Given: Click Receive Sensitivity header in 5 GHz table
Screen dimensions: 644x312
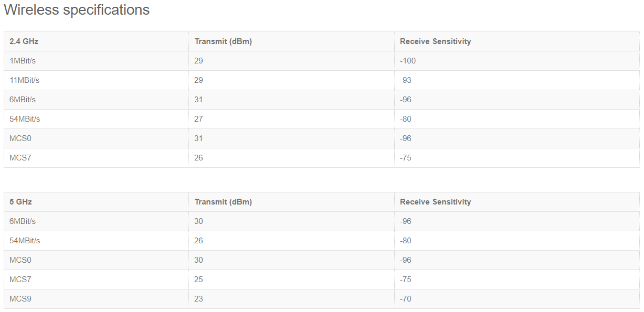Looking at the screenshot, I should 435,202.
